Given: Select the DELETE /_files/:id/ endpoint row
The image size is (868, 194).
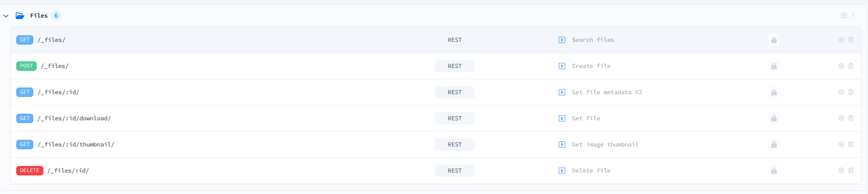Looking at the screenshot, I should (x=436, y=171).
